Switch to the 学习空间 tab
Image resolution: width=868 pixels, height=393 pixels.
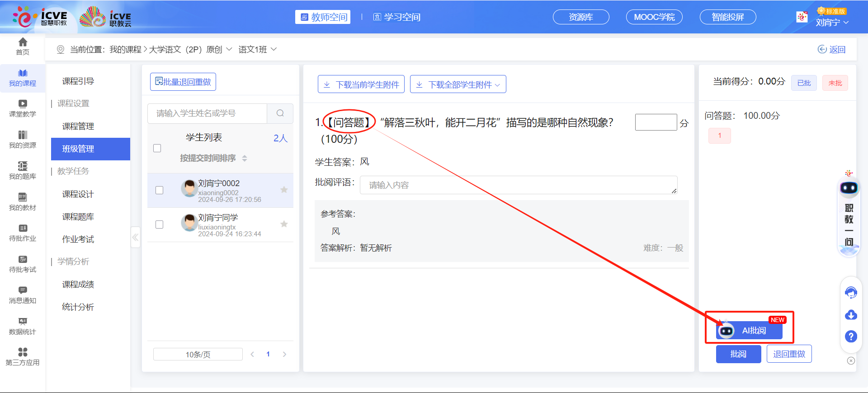[x=397, y=17]
